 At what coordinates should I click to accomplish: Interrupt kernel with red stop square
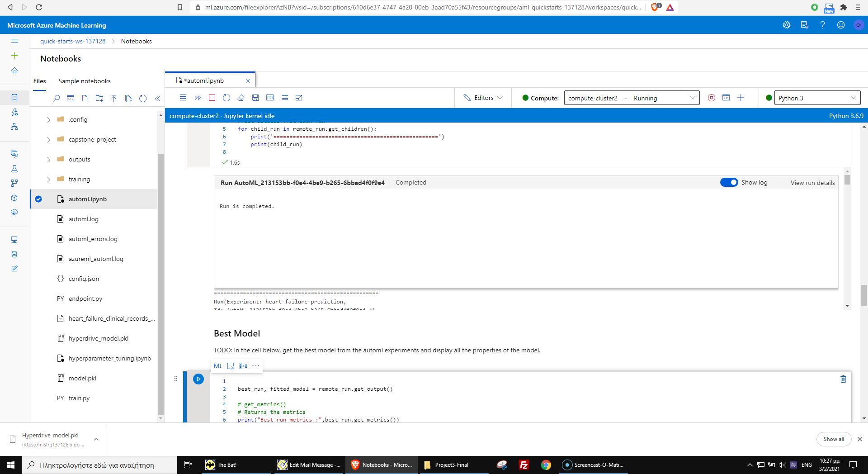212,98
